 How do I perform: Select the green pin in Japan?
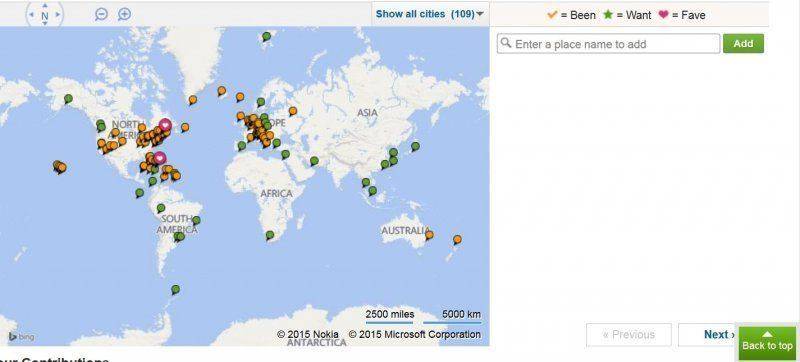[415, 147]
